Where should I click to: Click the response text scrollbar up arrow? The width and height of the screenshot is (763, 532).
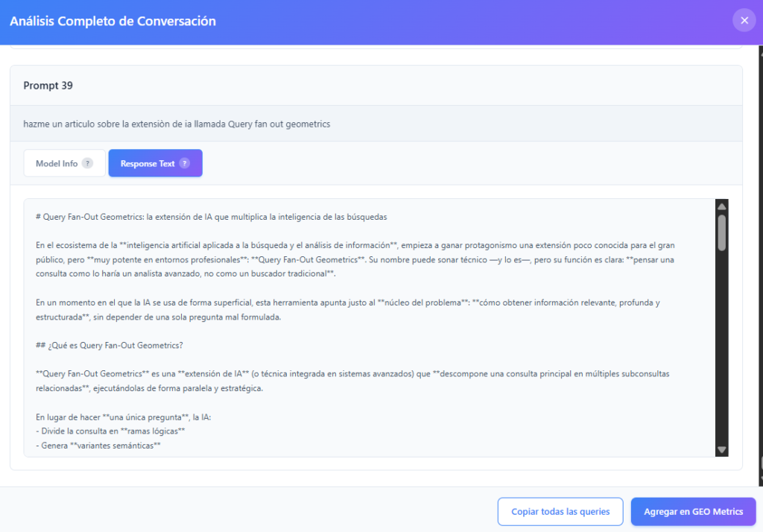click(x=721, y=206)
